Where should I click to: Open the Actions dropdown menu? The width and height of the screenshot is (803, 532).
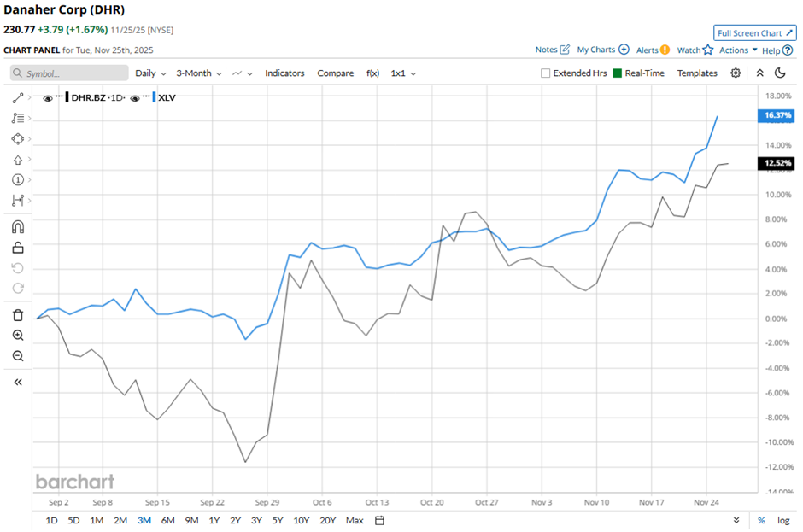[738, 50]
